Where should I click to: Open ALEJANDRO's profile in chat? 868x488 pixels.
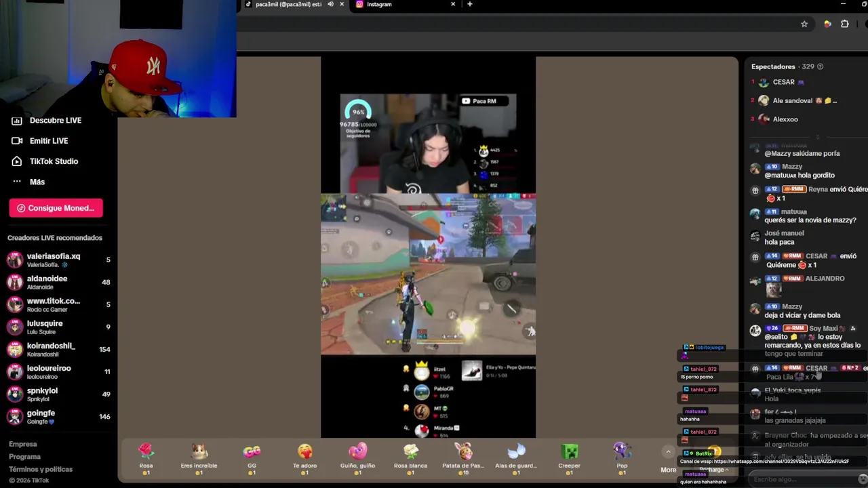pyautogui.click(x=825, y=279)
